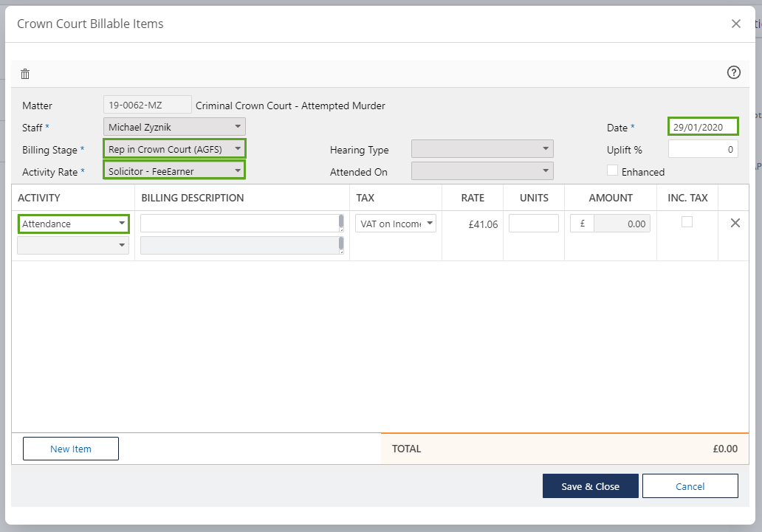Click the New Item button
Viewport: 762px width, 532px height.
tap(71, 449)
